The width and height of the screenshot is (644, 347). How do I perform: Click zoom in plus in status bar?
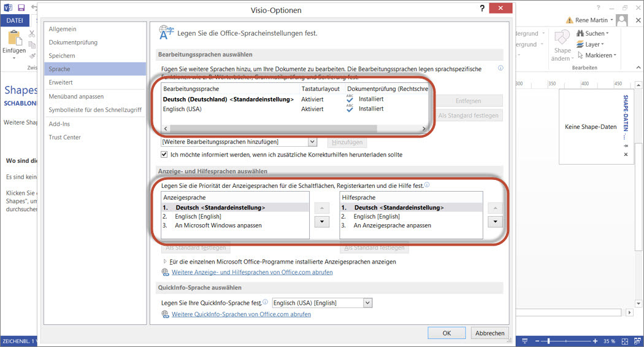[595, 341]
